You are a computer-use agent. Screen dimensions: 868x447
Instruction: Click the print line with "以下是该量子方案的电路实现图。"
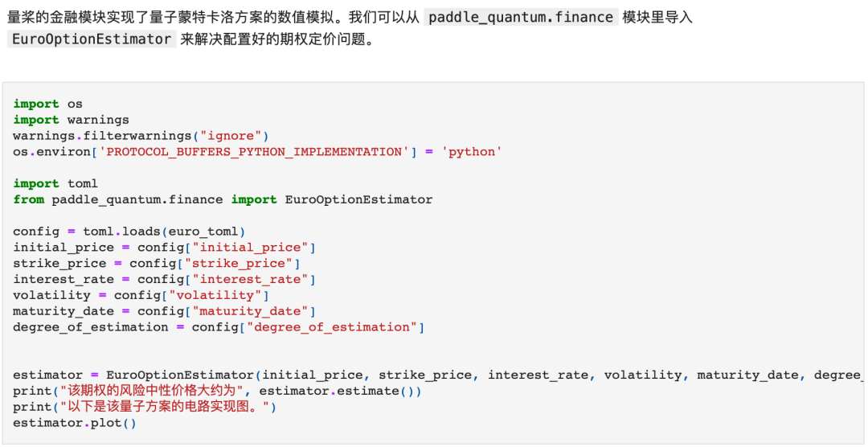tap(145, 407)
